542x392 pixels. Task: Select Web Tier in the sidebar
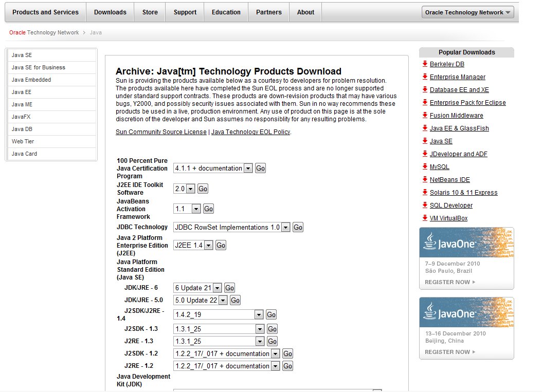click(52, 141)
